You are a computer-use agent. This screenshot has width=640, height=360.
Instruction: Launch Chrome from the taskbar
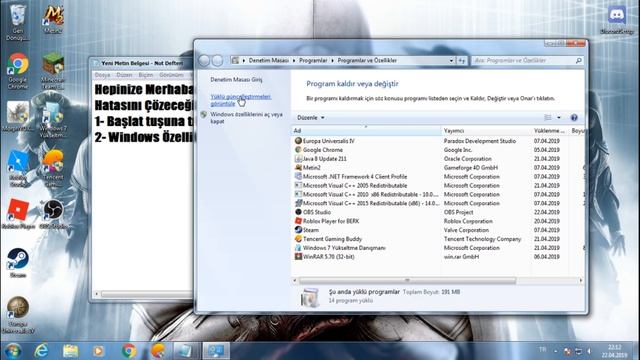coord(129,351)
